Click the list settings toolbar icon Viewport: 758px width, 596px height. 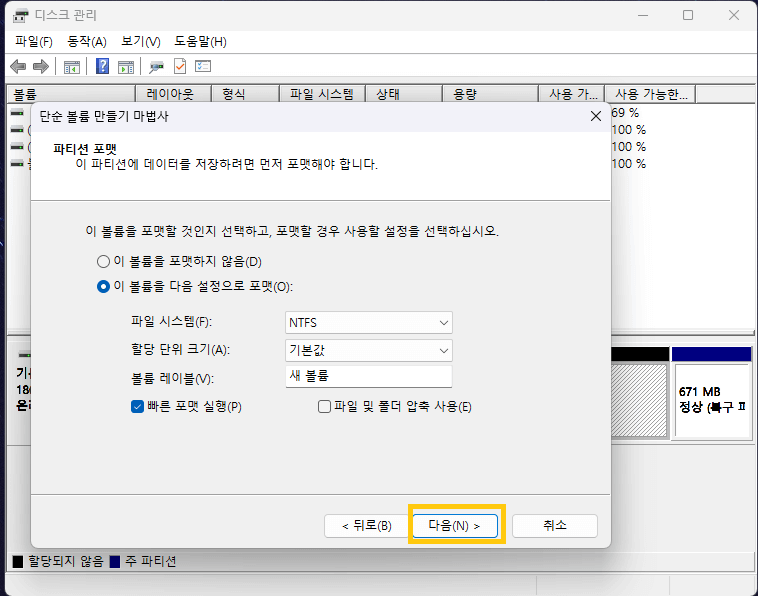coord(203,66)
